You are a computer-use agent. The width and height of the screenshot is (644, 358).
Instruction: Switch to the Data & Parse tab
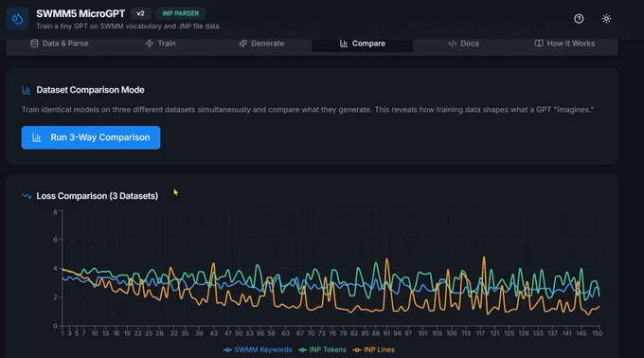coord(60,44)
